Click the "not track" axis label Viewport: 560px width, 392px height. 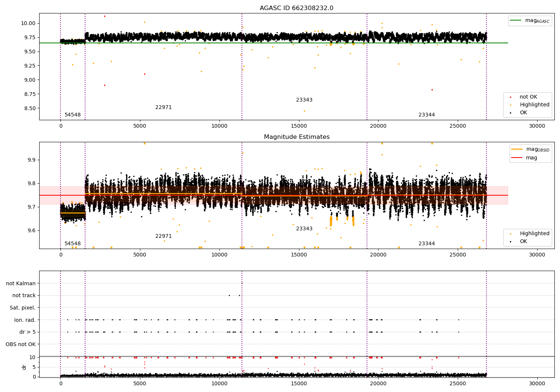(24, 295)
